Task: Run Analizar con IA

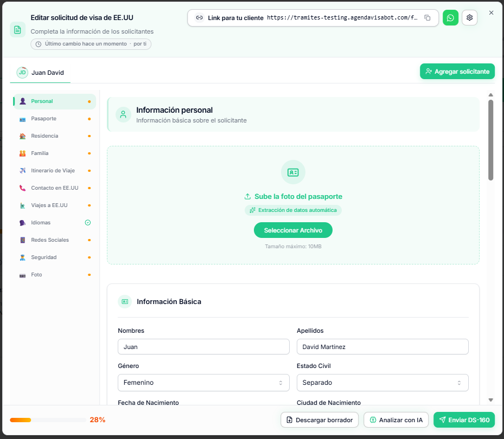Action: pos(396,419)
